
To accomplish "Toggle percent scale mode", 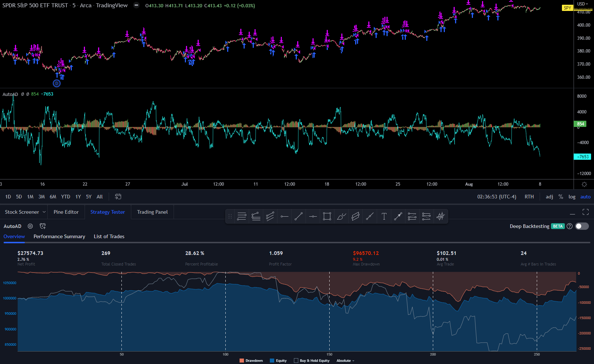I will (x=561, y=197).
